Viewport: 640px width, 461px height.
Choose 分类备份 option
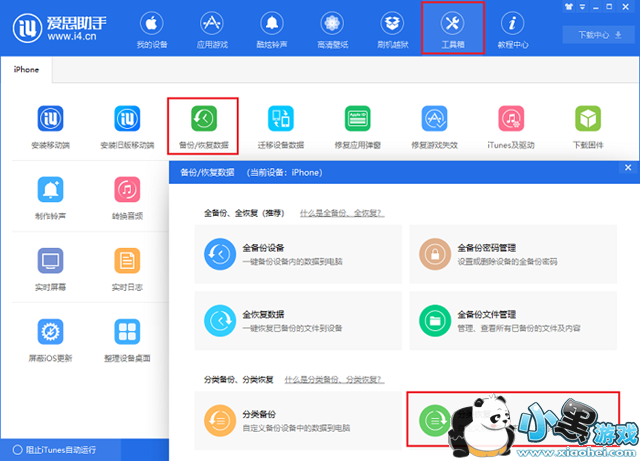click(x=298, y=421)
